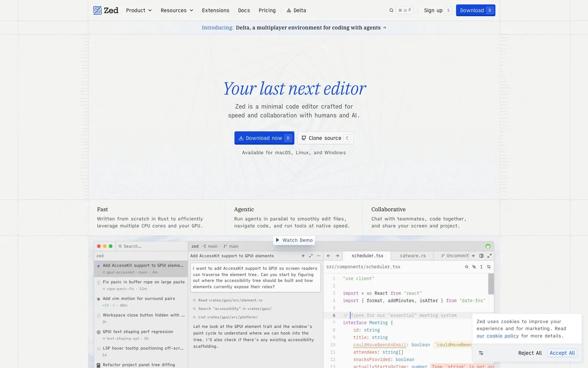
Task: Click status icon of 'Add vim motion' thread
Action: (x=98, y=299)
